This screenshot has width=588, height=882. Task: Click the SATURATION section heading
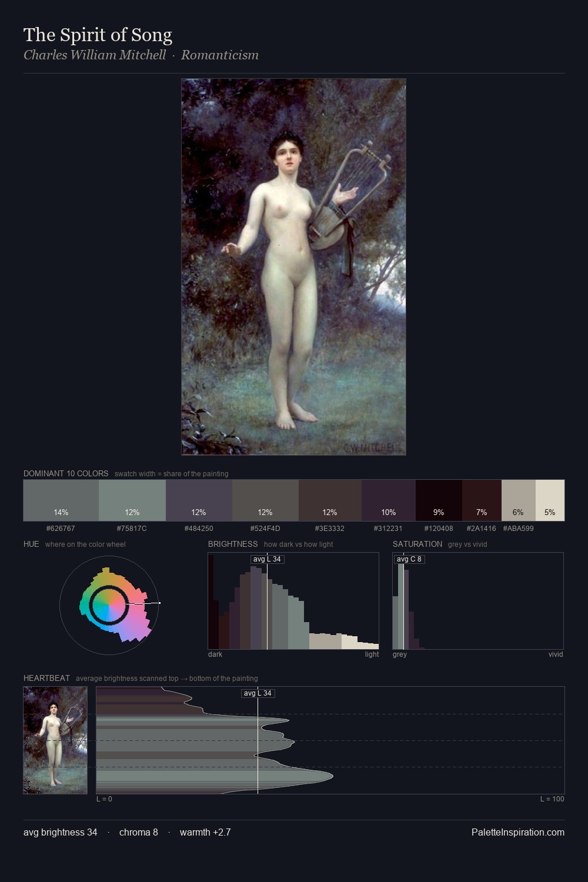click(x=417, y=544)
